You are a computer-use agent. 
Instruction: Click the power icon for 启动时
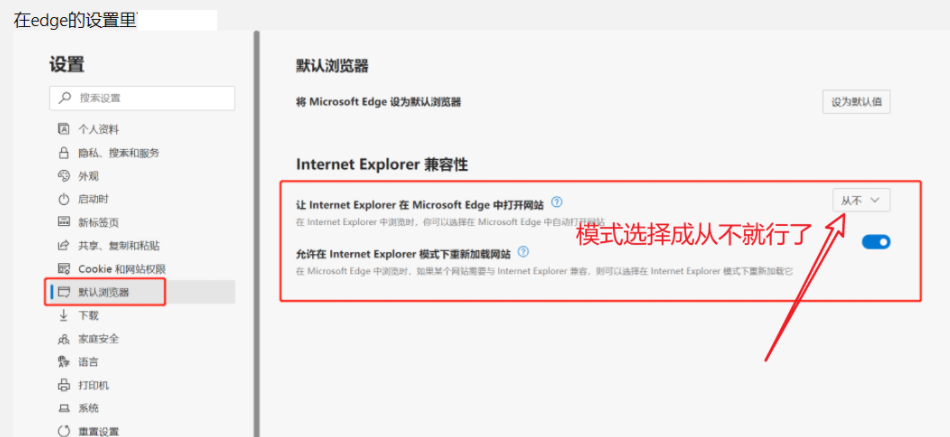tap(64, 199)
